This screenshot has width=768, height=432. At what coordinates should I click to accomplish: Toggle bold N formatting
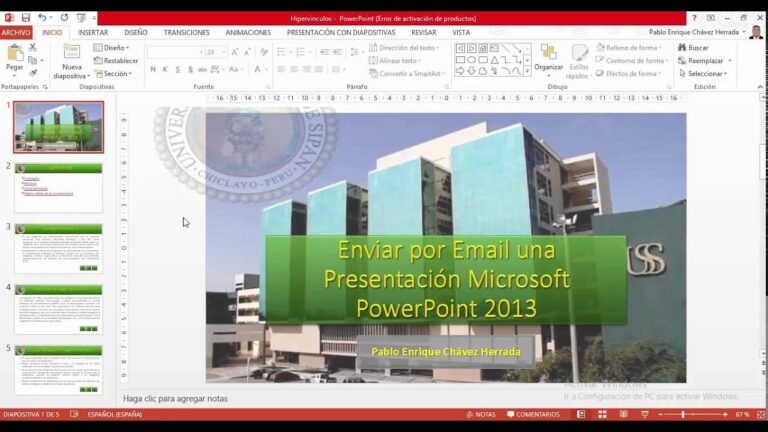pos(153,70)
